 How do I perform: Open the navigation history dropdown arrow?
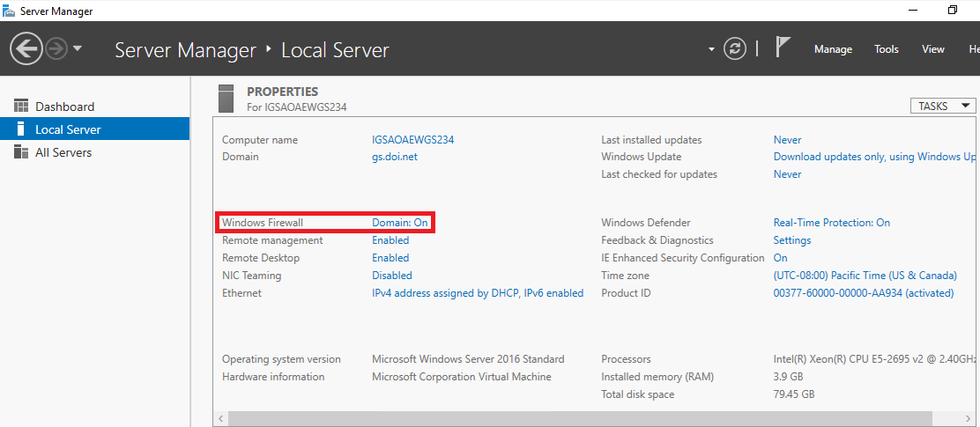(x=78, y=48)
